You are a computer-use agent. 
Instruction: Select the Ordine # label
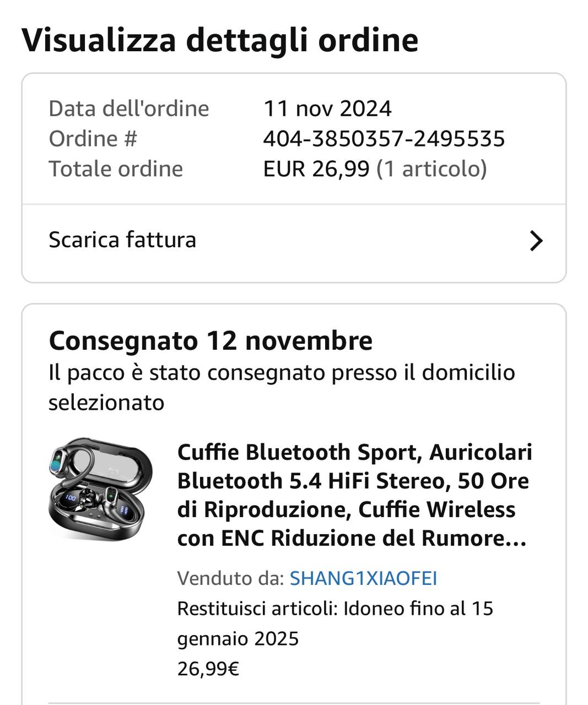pos(93,139)
